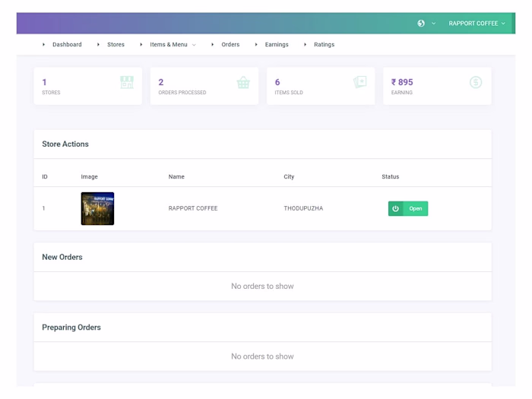Click the Items Sold count 6
The image size is (532, 399).
(x=277, y=82)
